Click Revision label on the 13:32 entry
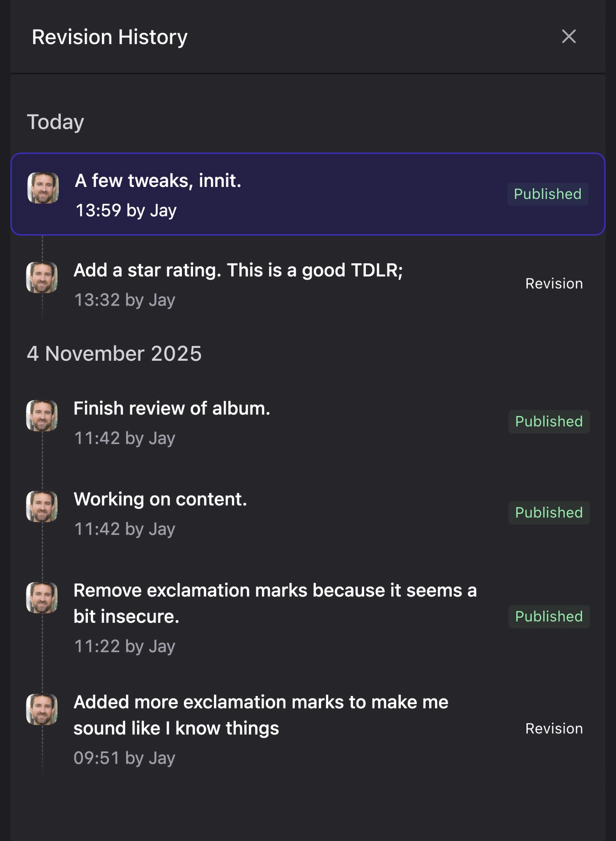Screen dimensions: 616x841 click(554, 283)
